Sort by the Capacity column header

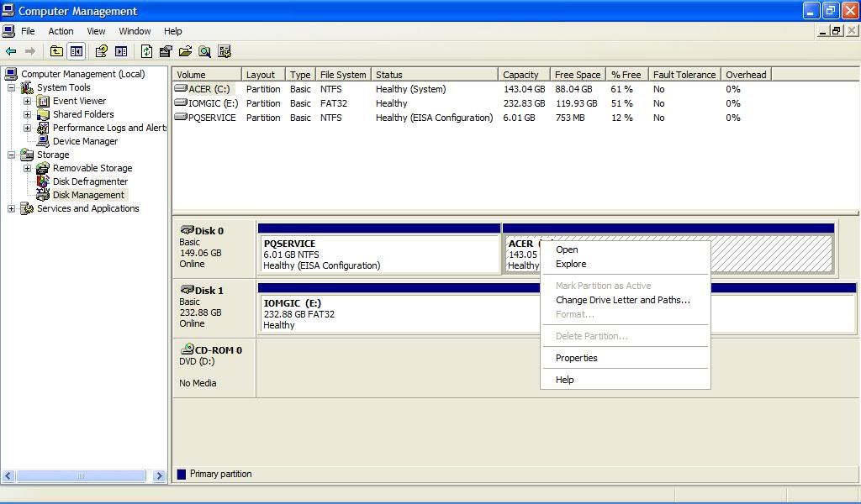coord(524,75)
